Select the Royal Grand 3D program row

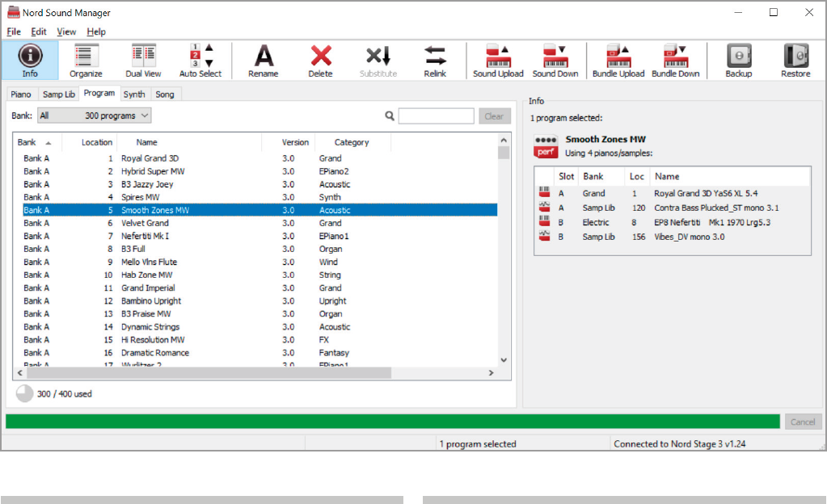click(259, 158)
